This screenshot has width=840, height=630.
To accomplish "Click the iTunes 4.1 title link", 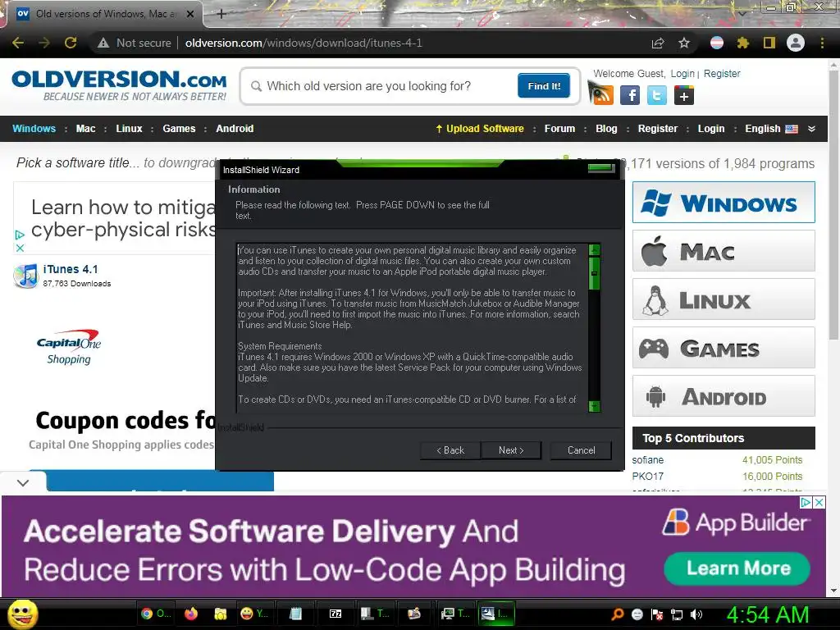I will [71, 269].
